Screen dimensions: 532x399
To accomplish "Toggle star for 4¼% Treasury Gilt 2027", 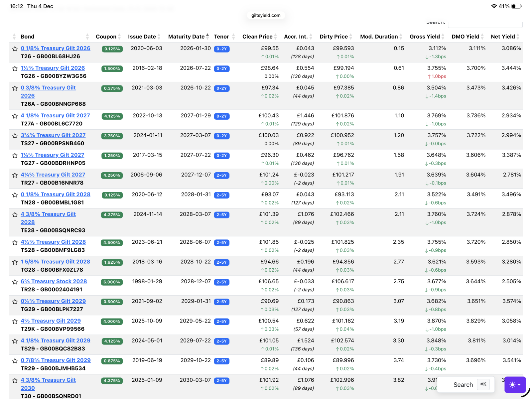I will tap(15, 175).
